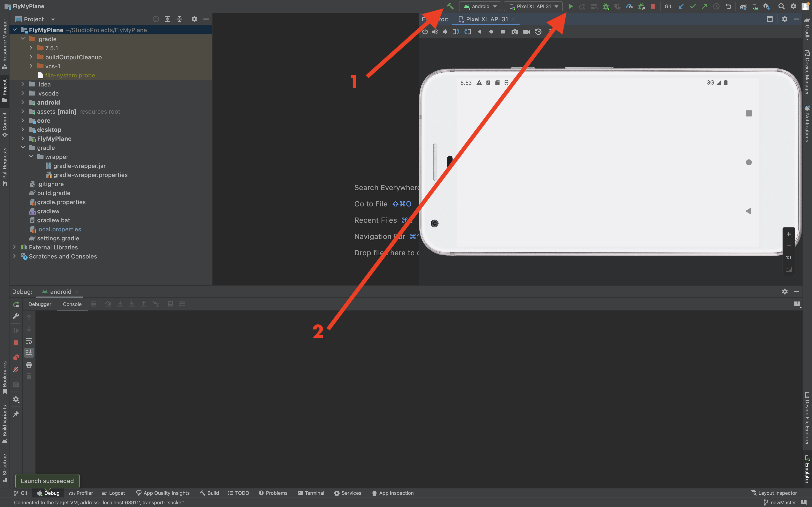Image resolution: width=812 pixels, height=507 pixels.
Task: Open the Pixel XL API 31 device dropdown
Action: point(533,6)
